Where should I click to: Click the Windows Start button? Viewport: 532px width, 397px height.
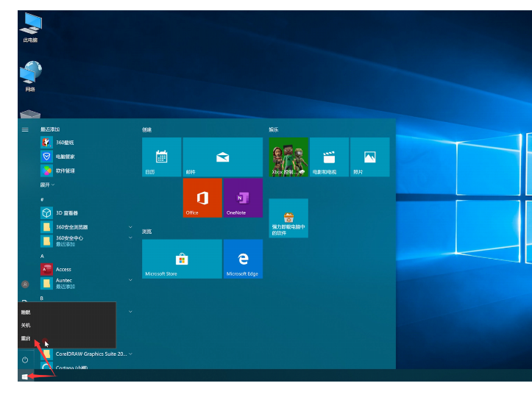25,376
